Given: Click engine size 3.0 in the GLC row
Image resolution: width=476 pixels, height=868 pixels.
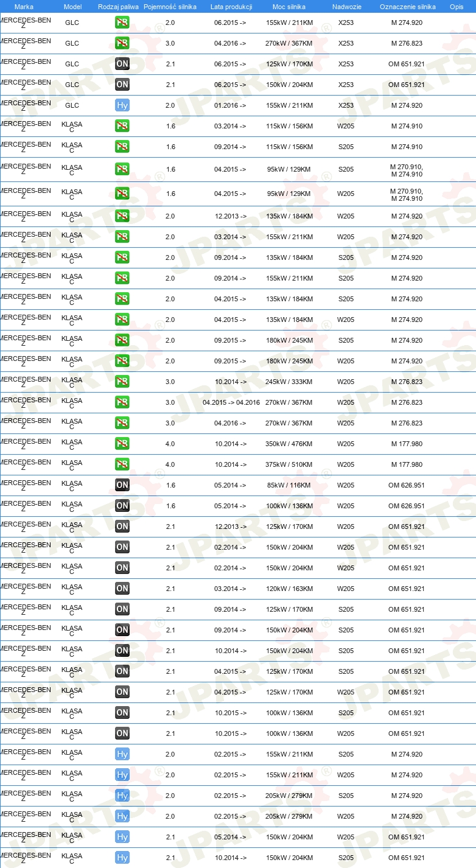Looking at the screenshot, I should click(170, 44).
